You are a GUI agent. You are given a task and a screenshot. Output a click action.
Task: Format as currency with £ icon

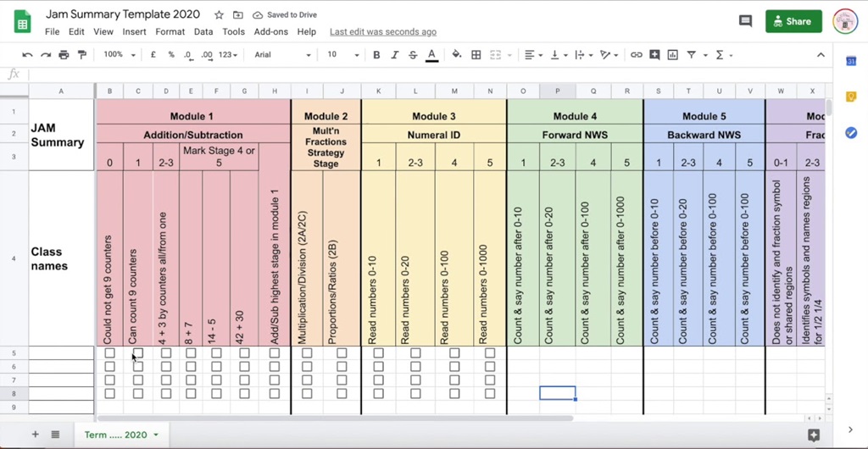coord(153,55)
